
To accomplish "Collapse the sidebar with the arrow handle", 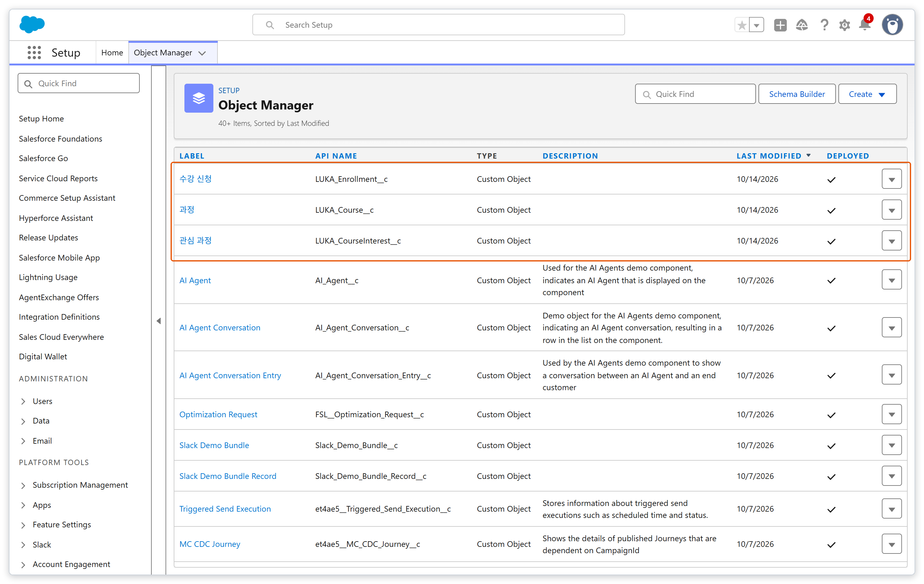I will [159, 321].
